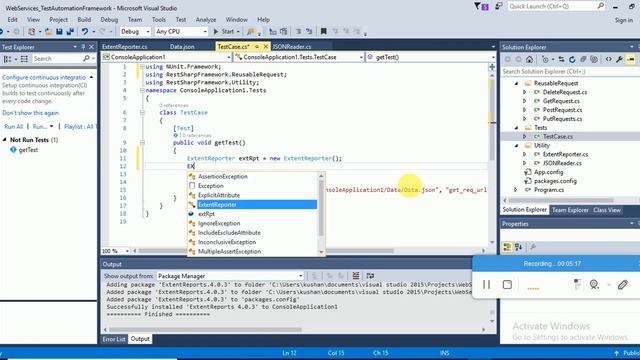
Task: Switch to the ExtentReporter.cs tab
Action: pos(124,47)
